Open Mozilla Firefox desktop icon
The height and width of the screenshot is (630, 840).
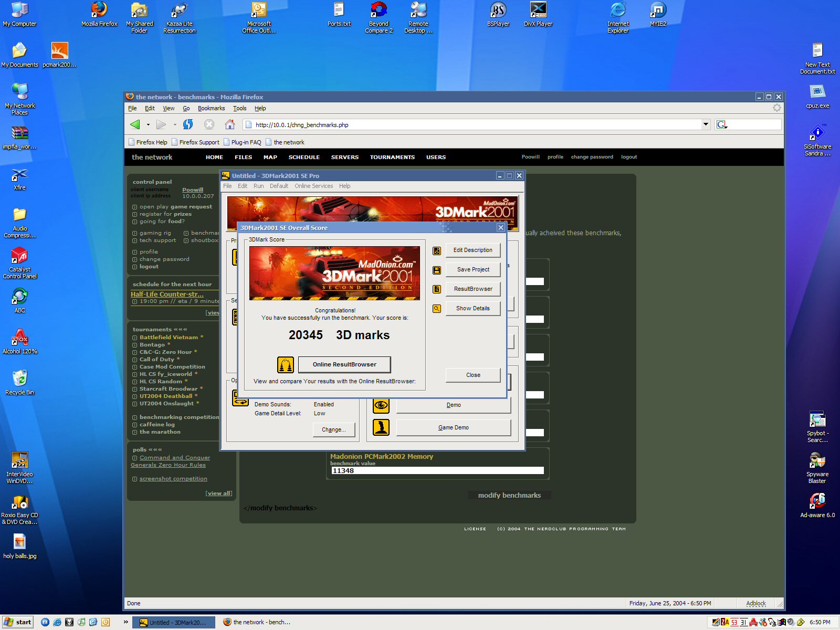(x=99, y=15)
